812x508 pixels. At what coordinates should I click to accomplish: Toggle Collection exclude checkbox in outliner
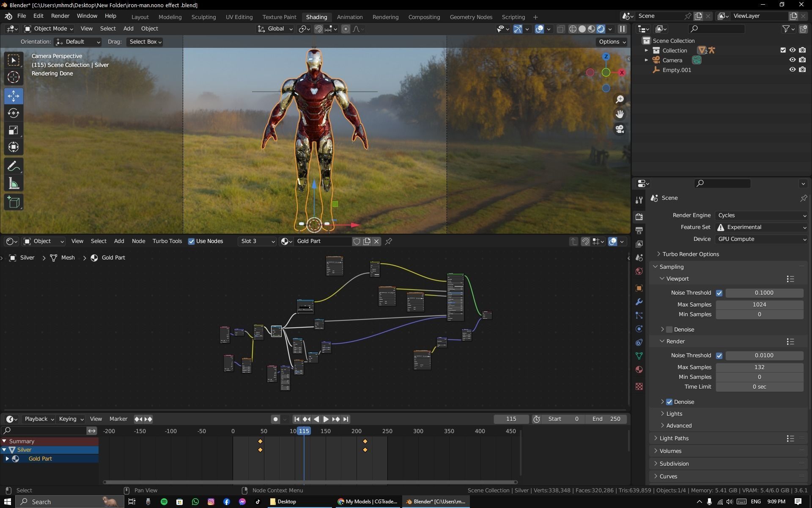(x=783, y=50)
